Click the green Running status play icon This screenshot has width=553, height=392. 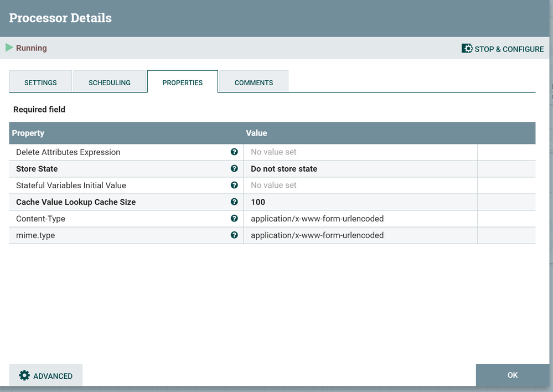click(9, 48)
